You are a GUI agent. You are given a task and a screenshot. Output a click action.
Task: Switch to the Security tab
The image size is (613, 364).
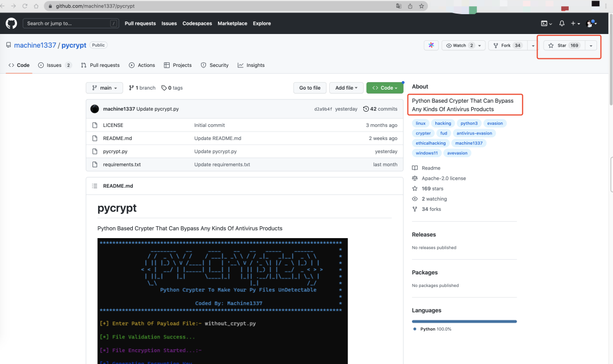[215, 65]
